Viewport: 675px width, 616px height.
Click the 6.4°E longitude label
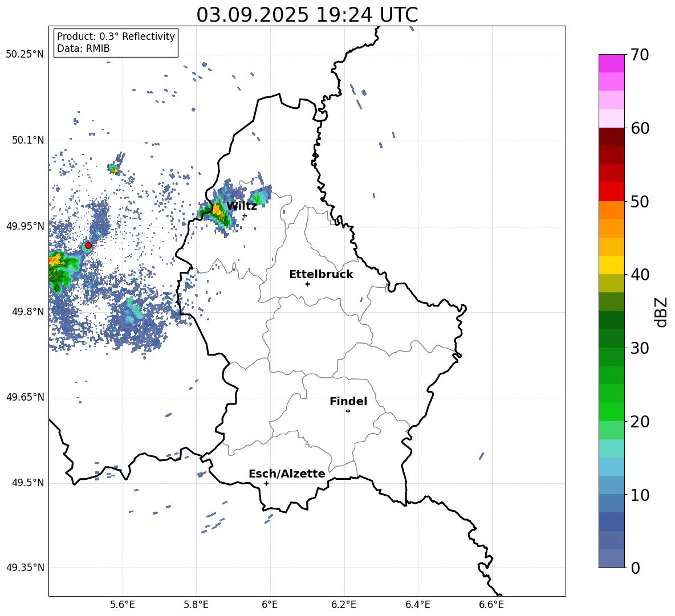coord(417,605)
